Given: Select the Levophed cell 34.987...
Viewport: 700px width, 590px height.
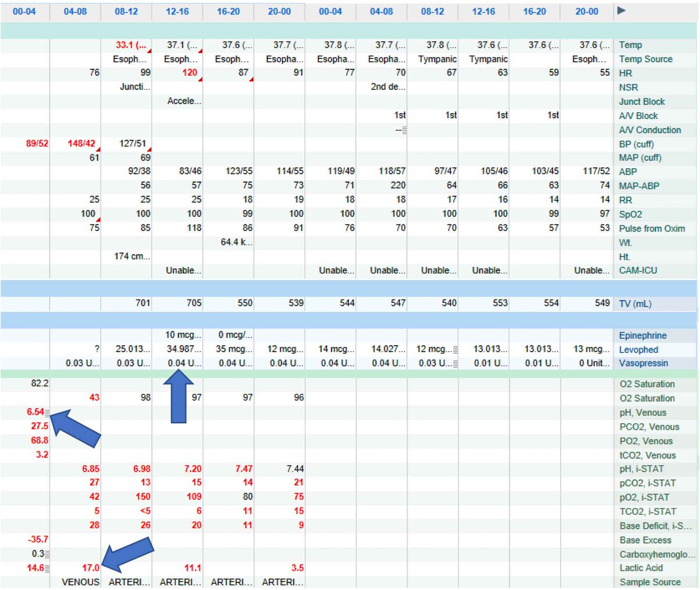Looking at the screenshot, I should pos(184,349).
